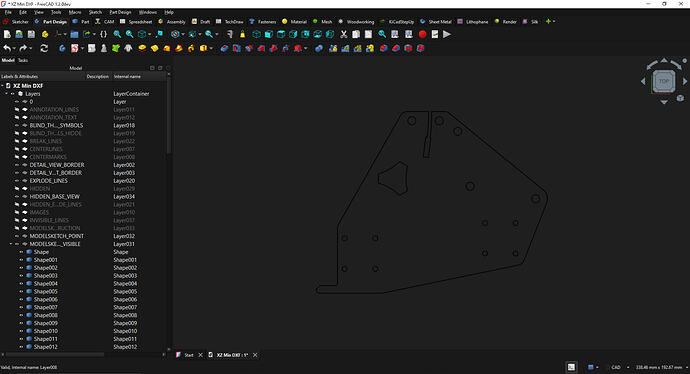Click the navigation cube TOP face
Image resolution: width=690 pixels, height=374 pixels.
[x=664, y=81]
